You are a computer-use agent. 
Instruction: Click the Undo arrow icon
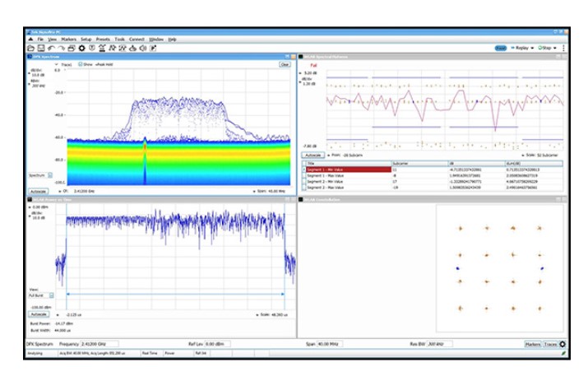pos(51,48)
